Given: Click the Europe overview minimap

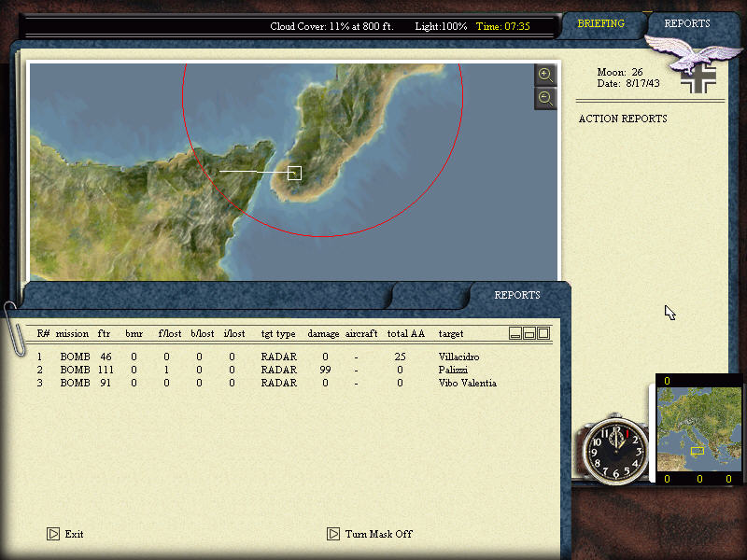Looking at the screenshot, I should click(698, 429).
